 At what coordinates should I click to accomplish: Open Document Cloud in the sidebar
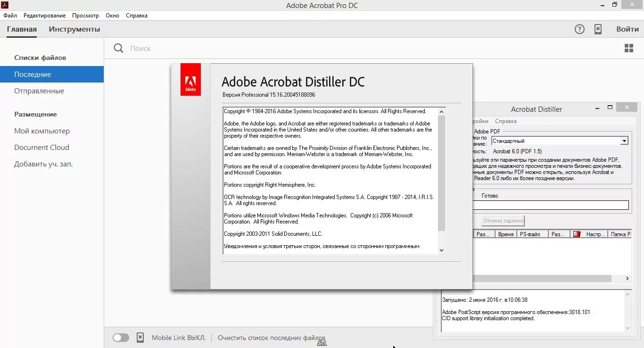coord(41,148)
